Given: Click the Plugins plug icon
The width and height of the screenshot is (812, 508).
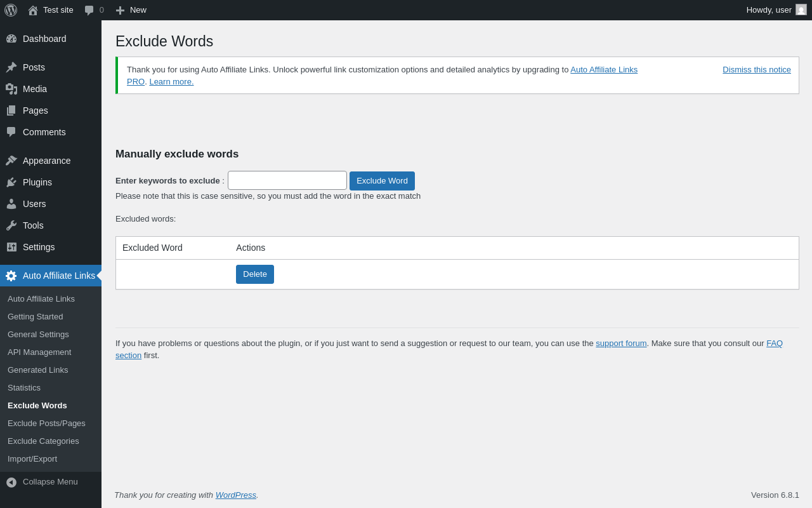Looking at the screenshot, I should [x=11, y=182].
